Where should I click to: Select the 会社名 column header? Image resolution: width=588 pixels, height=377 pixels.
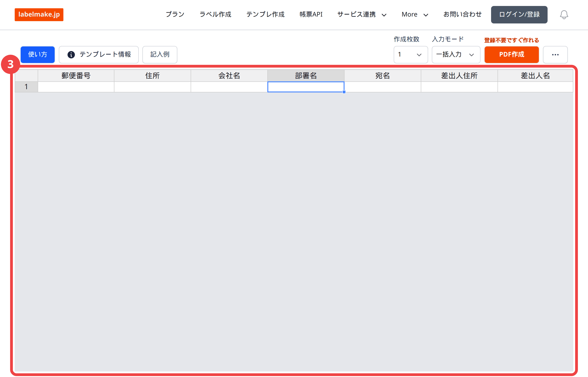point(229,76)
